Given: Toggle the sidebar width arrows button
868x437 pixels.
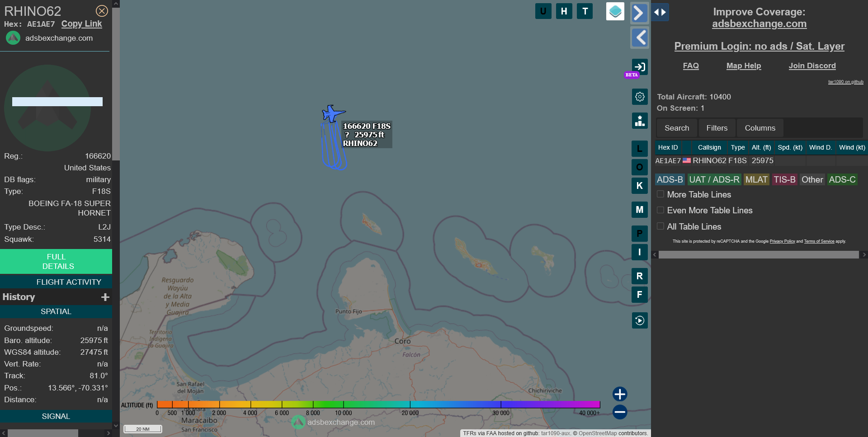Looking at the screenshot, I should click(660, 12).
